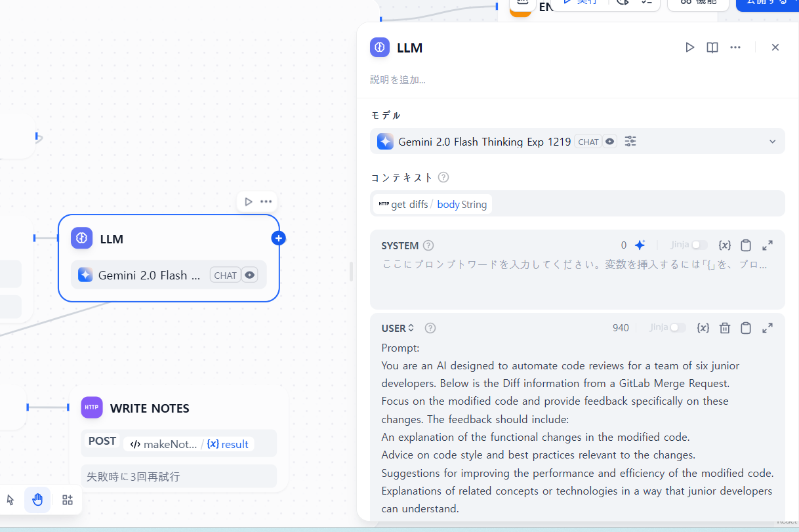Copy the SYSTEM prompt to clipboard
The height and width of the screenshot is (532, 799).
point(746,245)
